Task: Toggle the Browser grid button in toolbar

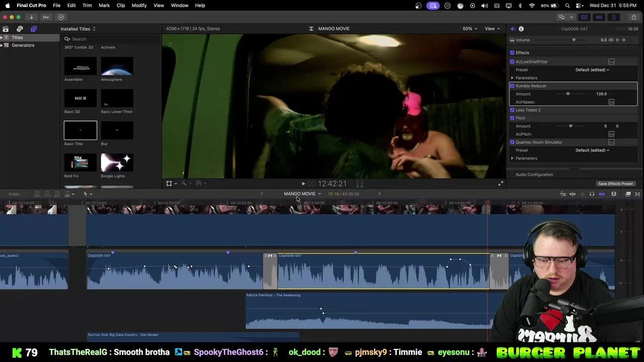Action: [584, 17]
